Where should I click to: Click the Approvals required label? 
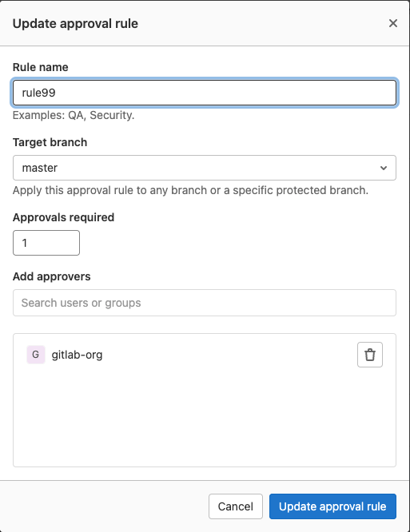click(63, 217)
